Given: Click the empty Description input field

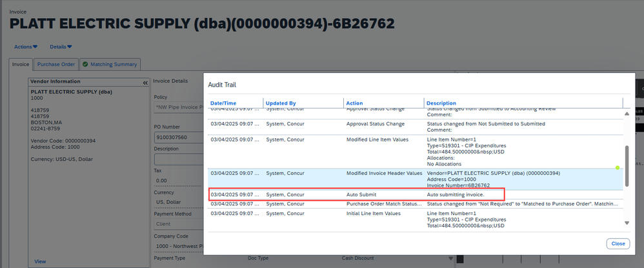Looking at the screenshot, I should [x=179, y=159].
